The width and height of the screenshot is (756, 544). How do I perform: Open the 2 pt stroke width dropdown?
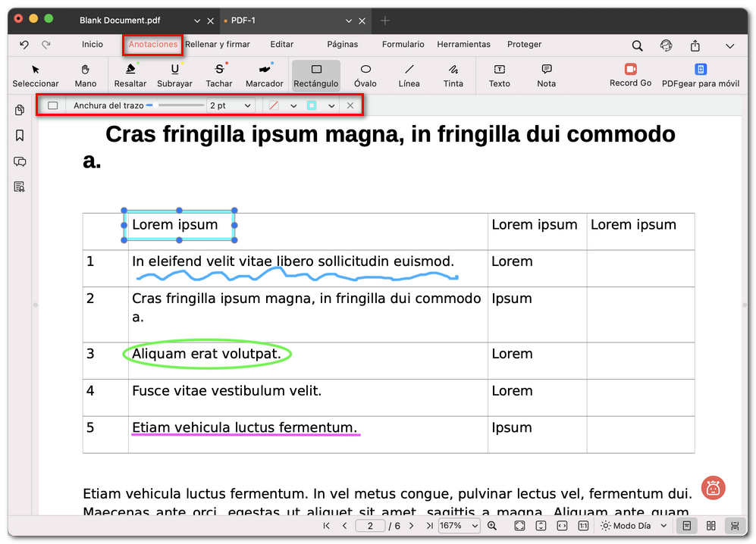click(x=231, y=105)
